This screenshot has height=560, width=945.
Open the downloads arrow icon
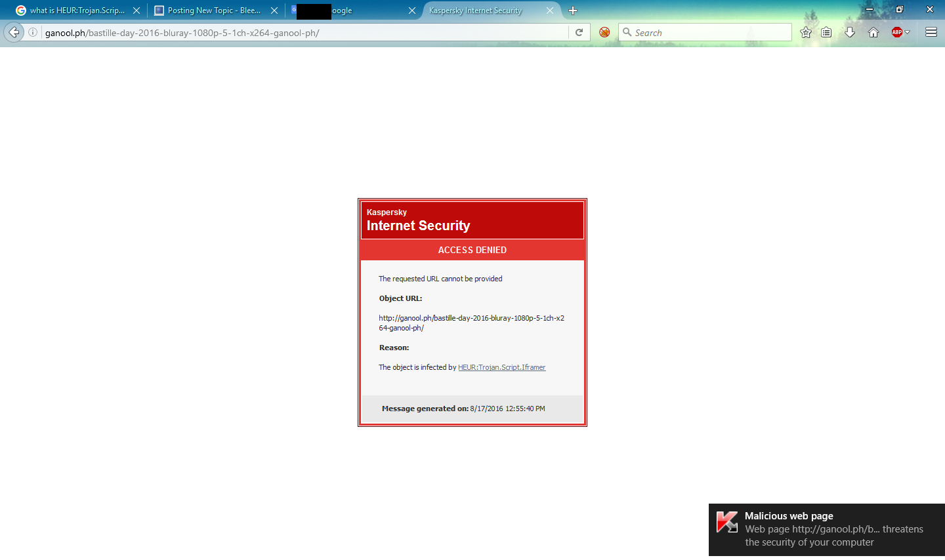pyautogui.click(x=850, y=32)
